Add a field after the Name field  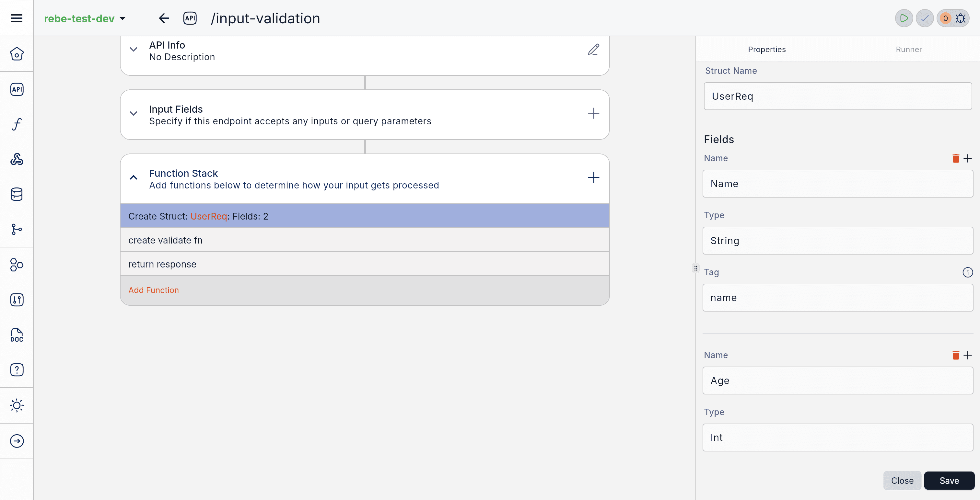[x=968, y=158]
